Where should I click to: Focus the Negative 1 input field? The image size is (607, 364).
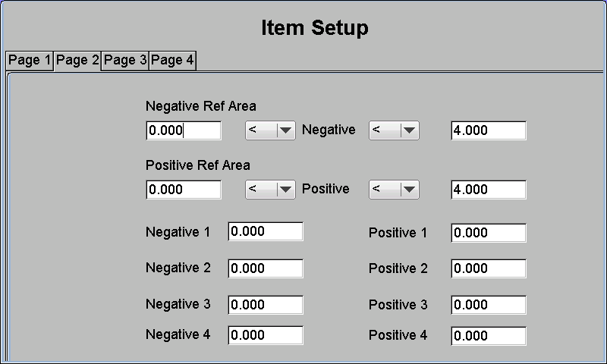pos(266,231)
